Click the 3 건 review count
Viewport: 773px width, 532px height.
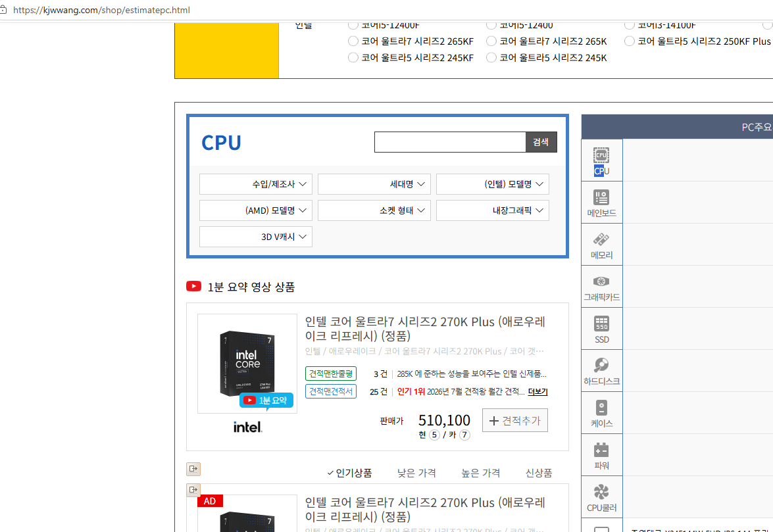coord(381,374)
